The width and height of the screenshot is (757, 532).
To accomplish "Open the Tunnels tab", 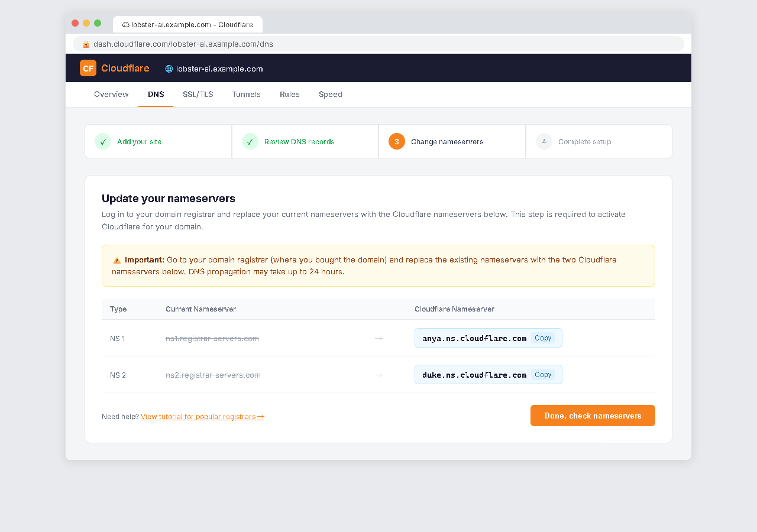I will pos(246,95).
